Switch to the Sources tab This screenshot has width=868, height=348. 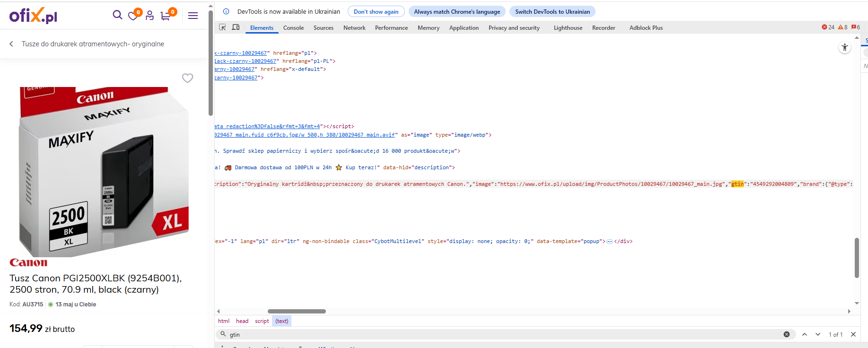point(324,28)
